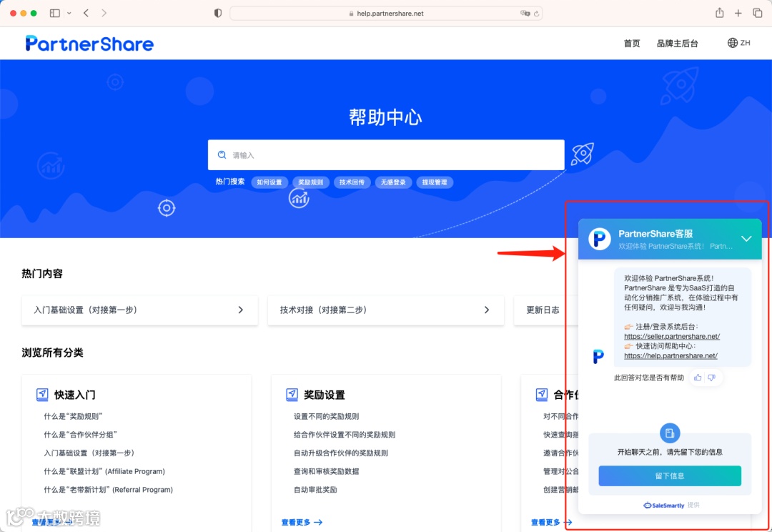This screenshot has height=532, width=772.
Task: Open article 什么是“联盟计划” (Affiliate Program)
Action: (x=104, y=471)
